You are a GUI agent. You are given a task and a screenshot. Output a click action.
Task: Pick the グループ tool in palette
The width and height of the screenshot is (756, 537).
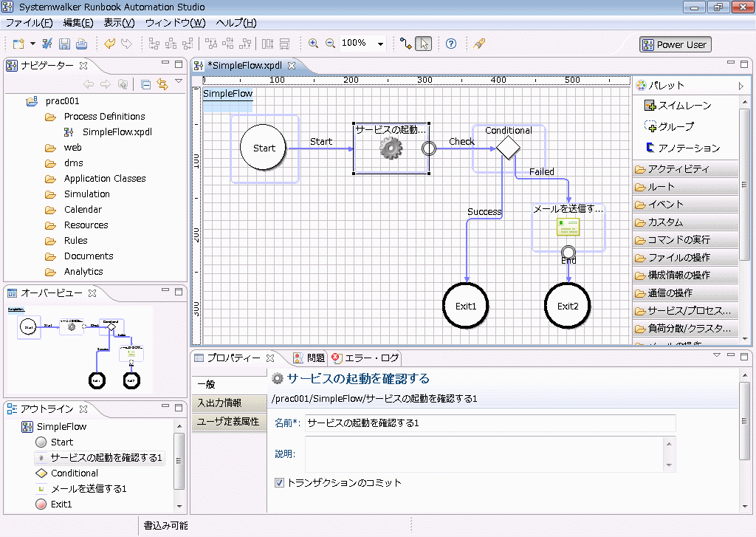coord(670,126)
